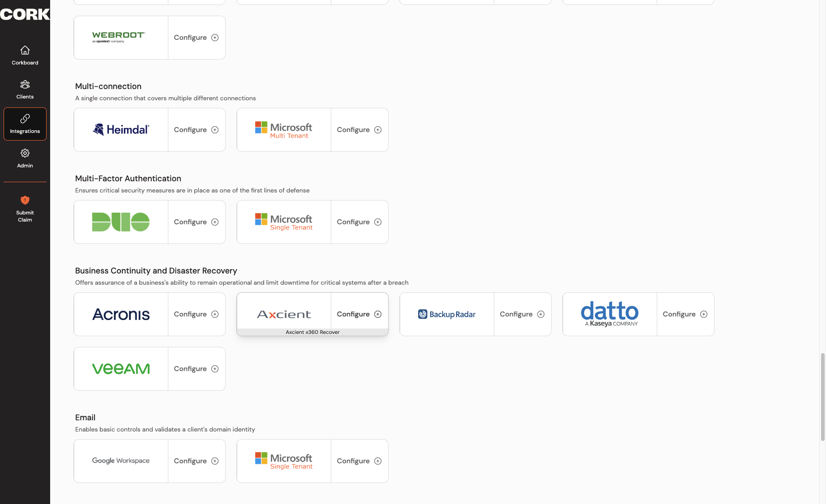The width and height of the screenshot is (826, 504).
Task: Open the Admin gear icon
Action: 25,153
